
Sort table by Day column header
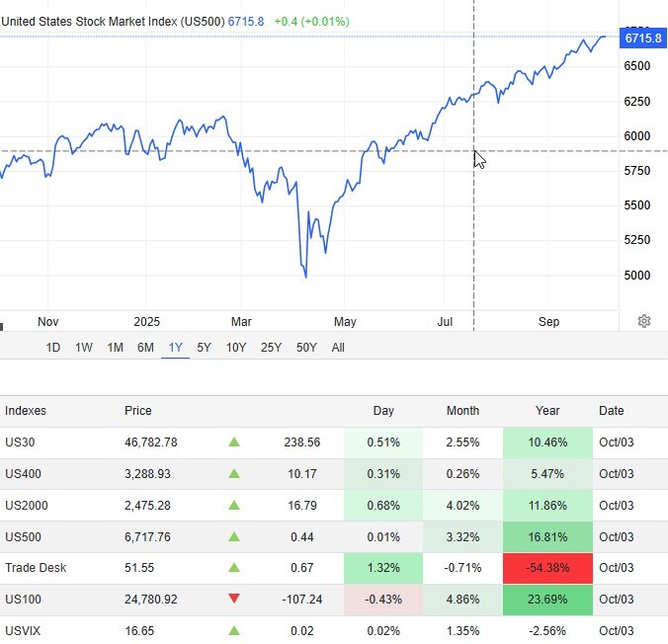[383, 411]
